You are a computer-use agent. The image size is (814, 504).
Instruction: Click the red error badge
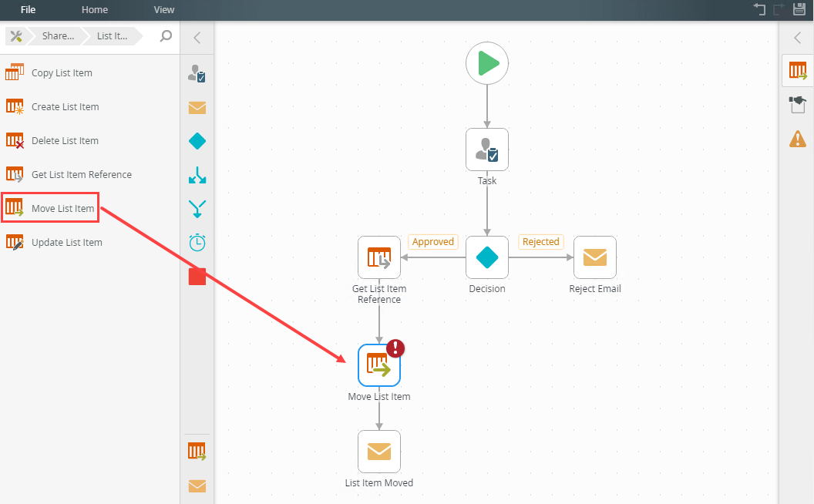pyautogui.click(x=395, y=348)
